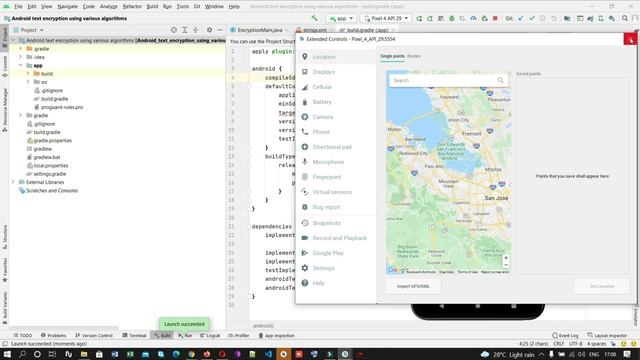This screenshot has width=640, height=360.
Task: Click the taskbar search magnifier icon
Action: [x=22, y=354]
